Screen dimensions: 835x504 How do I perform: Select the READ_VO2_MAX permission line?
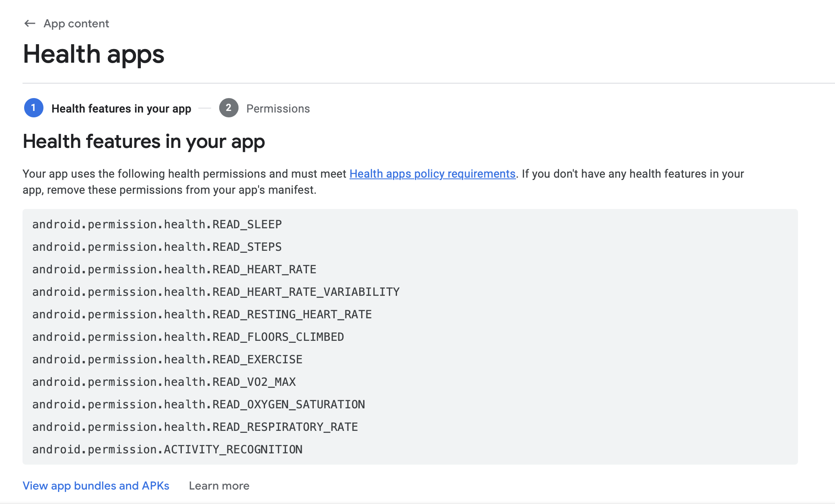[164, 382]
